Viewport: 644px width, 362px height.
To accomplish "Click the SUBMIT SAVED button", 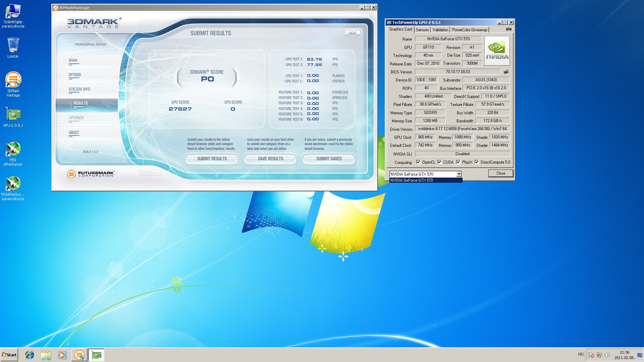I will click(x=329, y=159).
